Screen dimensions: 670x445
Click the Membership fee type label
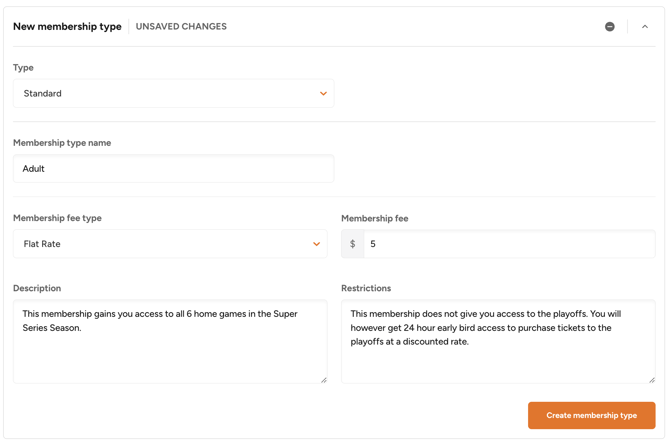pyautogui.click(x=57, y=218)
